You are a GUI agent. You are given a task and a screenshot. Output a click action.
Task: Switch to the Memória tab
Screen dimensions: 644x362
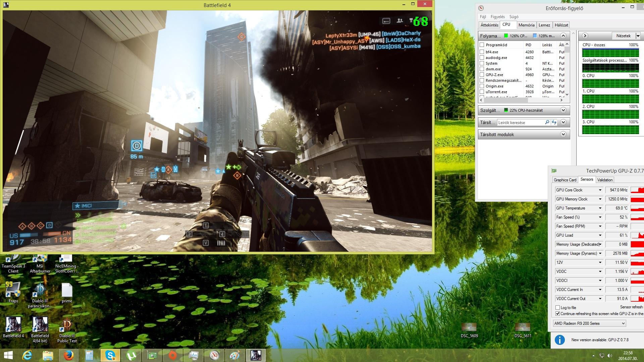[x=526, y=25]
